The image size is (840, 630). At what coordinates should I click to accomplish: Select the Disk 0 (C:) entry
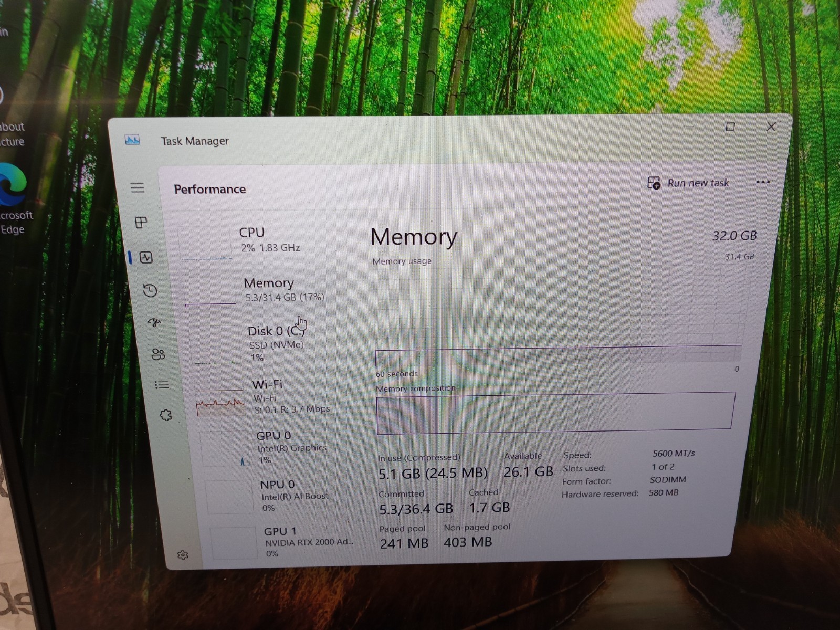coord(268,344)
